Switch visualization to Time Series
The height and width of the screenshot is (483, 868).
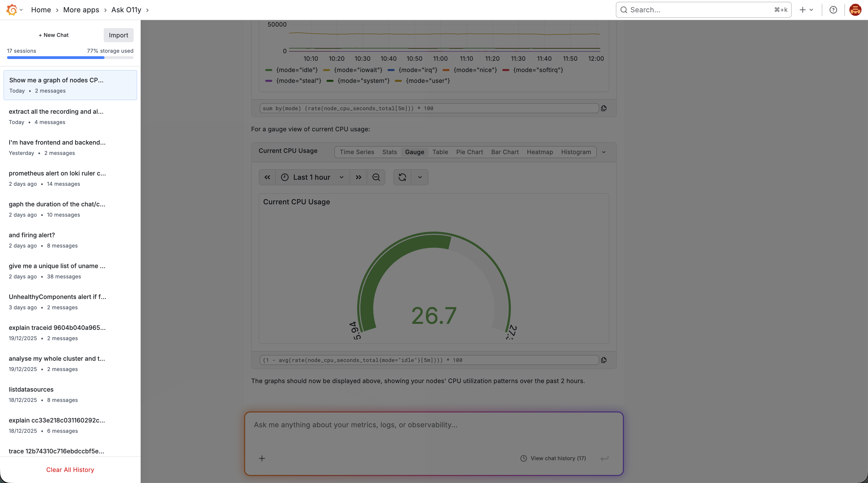(357, 152)
